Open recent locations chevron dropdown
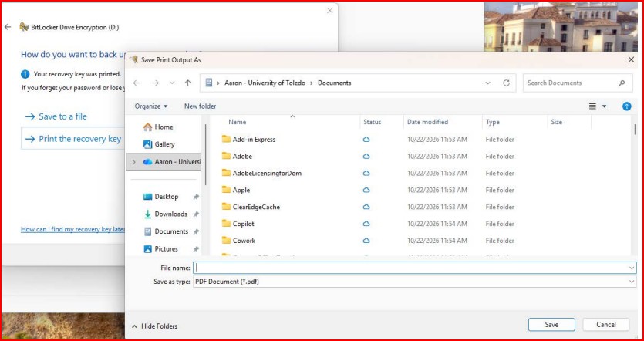644x341 pixels. point(172,83)
